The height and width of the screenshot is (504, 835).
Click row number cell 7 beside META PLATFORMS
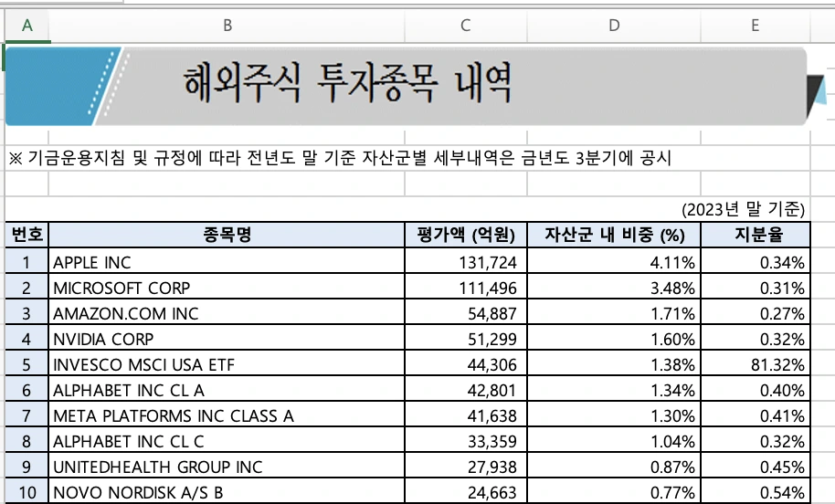[x=26, y=414]
